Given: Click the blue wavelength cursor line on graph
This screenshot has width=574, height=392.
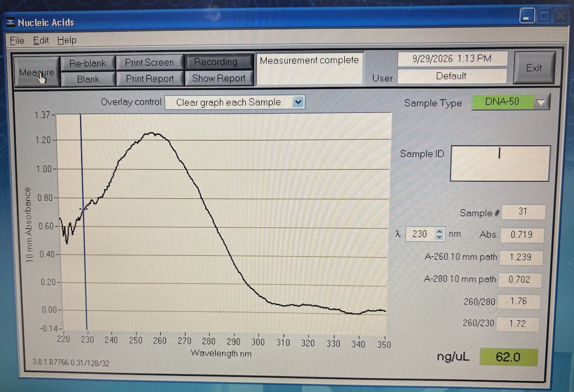Looking at the screenshot, I should (x=83, y=222).
